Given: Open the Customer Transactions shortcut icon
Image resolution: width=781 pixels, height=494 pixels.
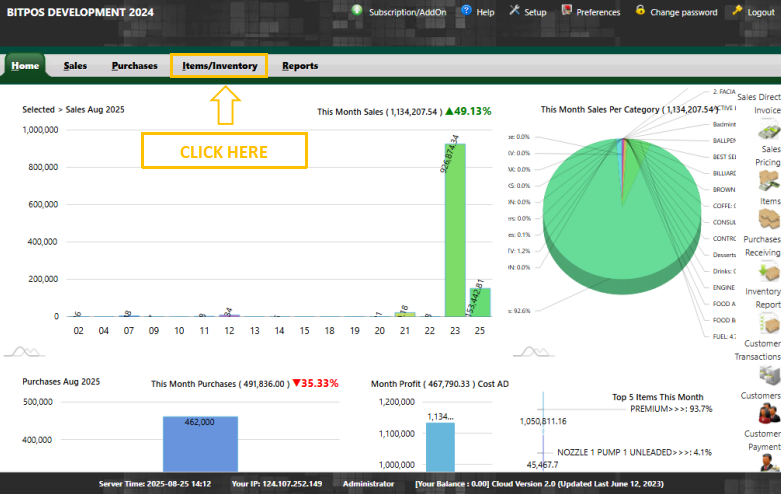Looking at the screenshot, I should coord(768,374).
